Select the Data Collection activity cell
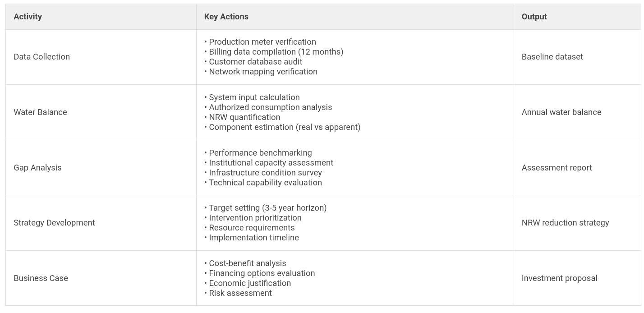 pos(41,57)
